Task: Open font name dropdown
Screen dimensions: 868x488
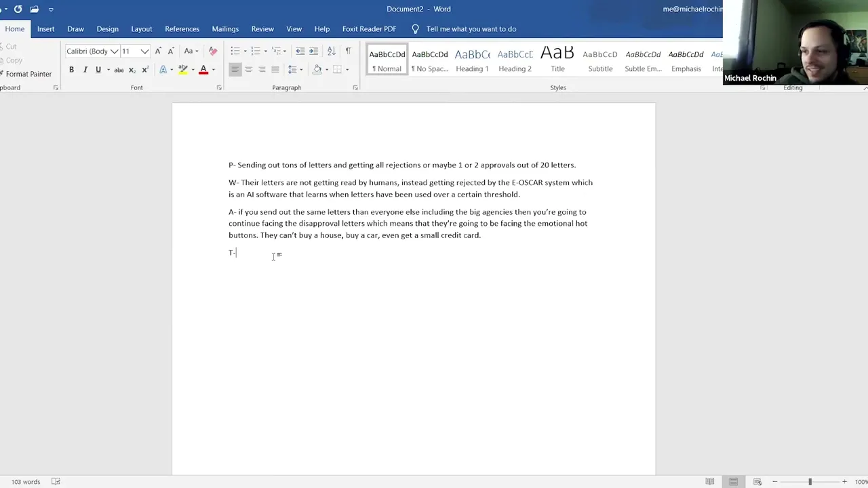Action: click(x=115, y=52)
